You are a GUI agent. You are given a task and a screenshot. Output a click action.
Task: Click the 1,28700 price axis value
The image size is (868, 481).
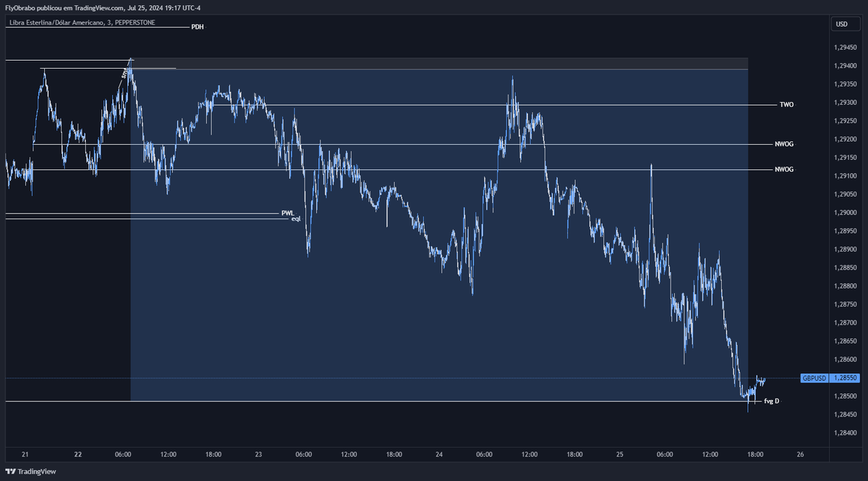point(844,323)
